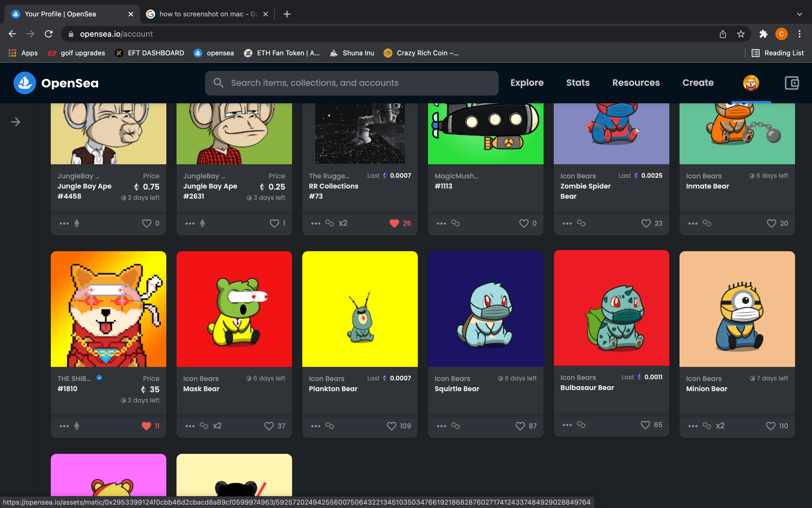812x508 pixels.
Task: Open the Squirtle Bear thumbnail image
Action: 486,309
